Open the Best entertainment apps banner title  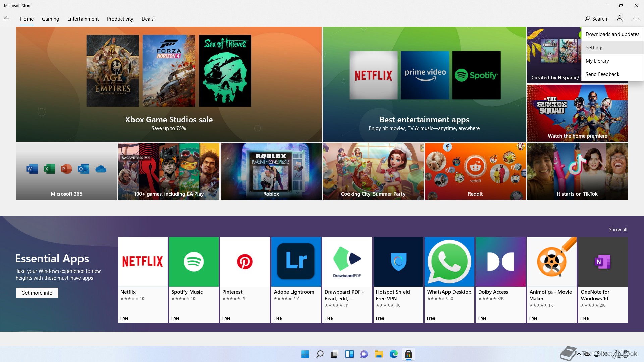[424, 119]
